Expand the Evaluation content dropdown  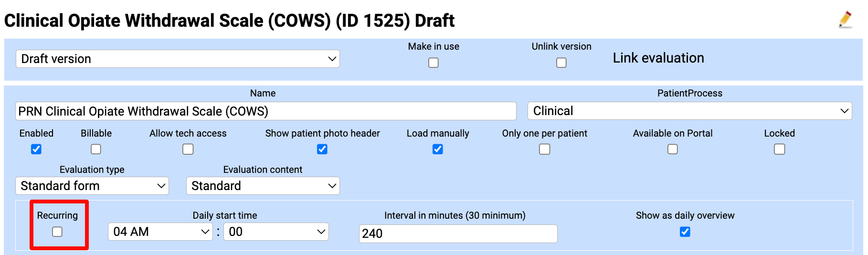click(x=263, y=186)
